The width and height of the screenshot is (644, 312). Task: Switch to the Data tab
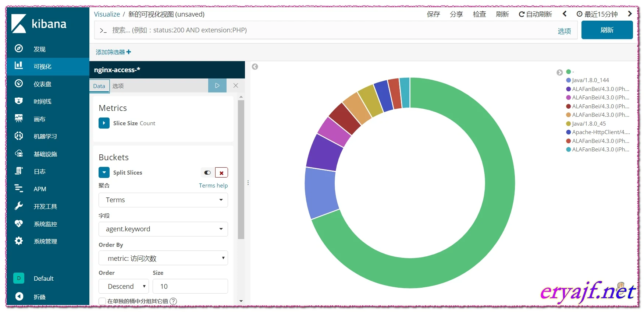[x=99, y=86]
